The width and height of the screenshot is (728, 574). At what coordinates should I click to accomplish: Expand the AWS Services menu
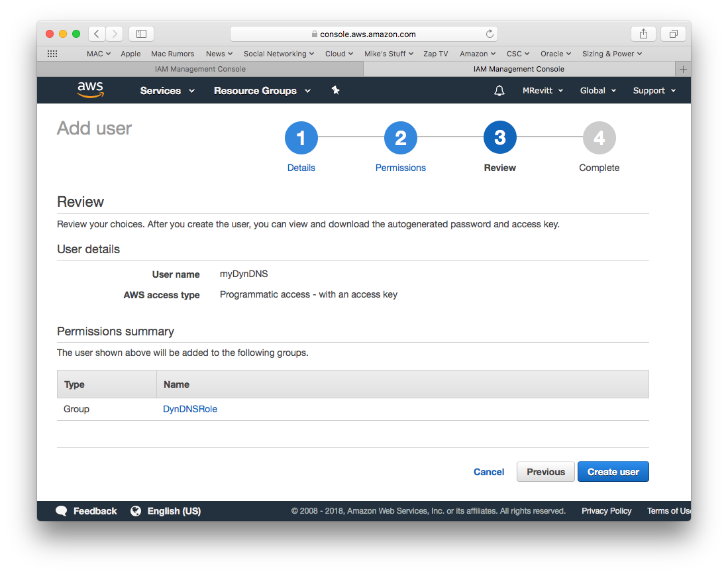pyautogui.click(x=167, y=91)
